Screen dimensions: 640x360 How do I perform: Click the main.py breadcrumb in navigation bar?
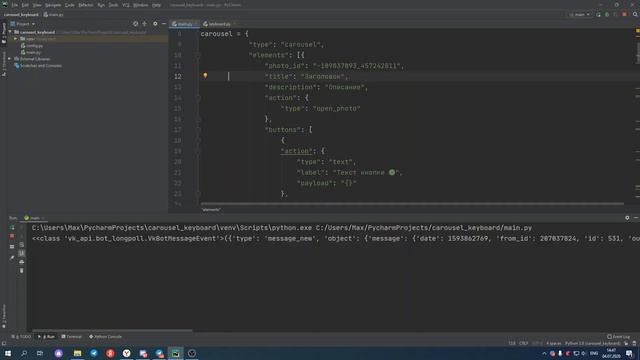point(53,15)
